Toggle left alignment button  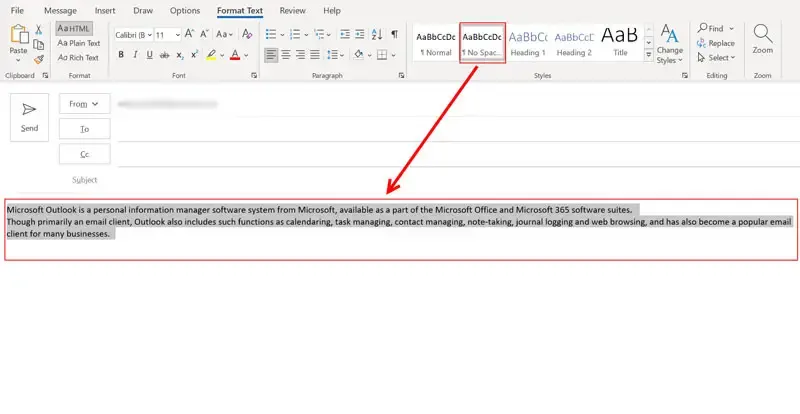(x=271, y=54)
